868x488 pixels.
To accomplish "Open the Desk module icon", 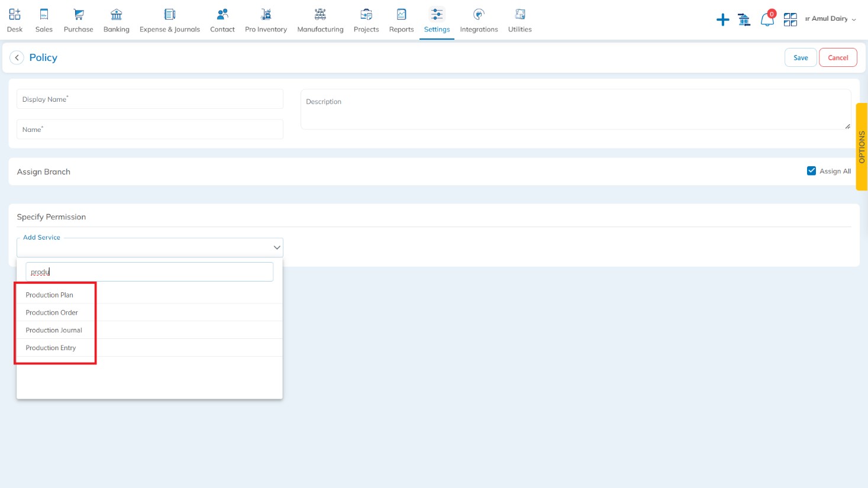I will [x=15, y=14].
